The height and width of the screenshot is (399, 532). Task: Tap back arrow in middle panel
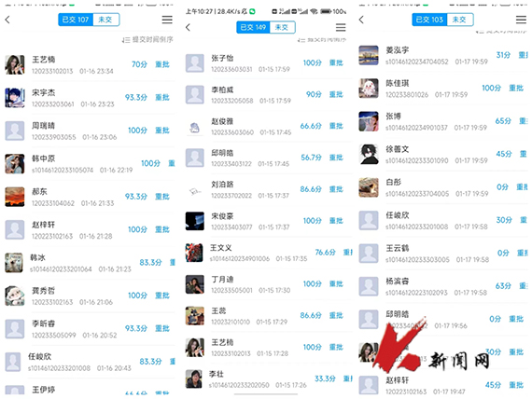tap(188, 27)
